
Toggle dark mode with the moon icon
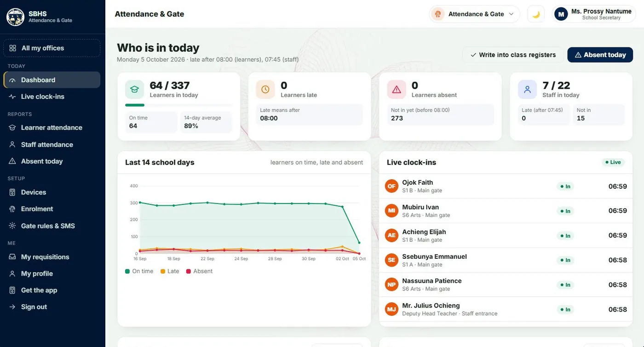tap(536, 14)
